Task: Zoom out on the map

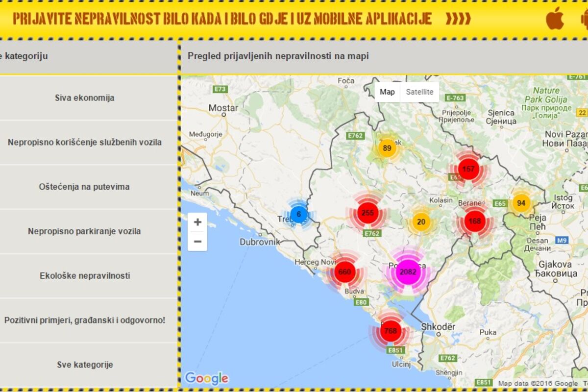Action: (197, 241)
